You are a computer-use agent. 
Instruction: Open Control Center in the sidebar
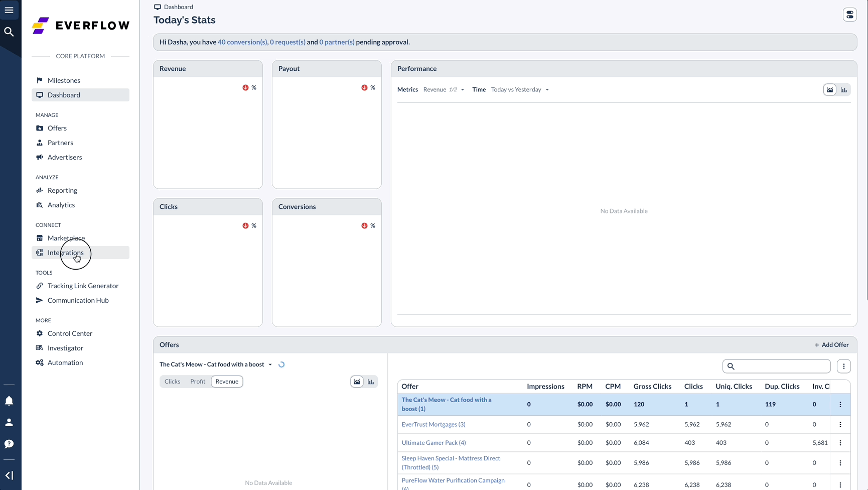(x=80, y=333)
